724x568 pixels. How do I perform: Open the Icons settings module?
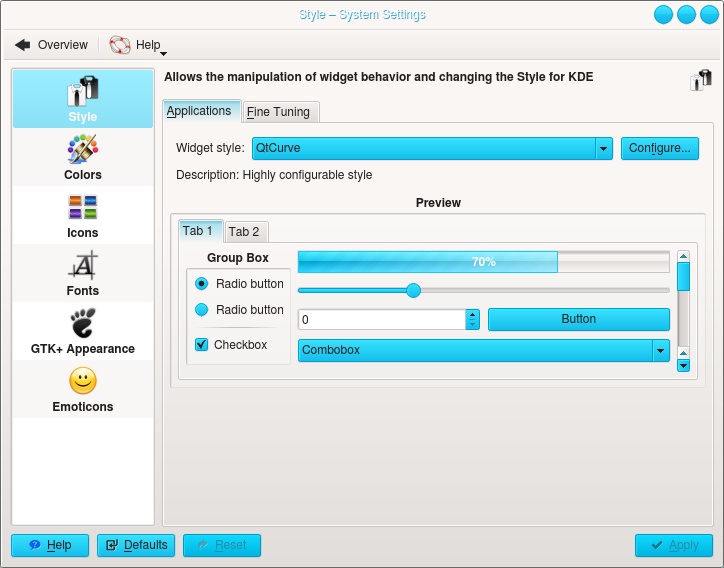[x=83, y=215]
